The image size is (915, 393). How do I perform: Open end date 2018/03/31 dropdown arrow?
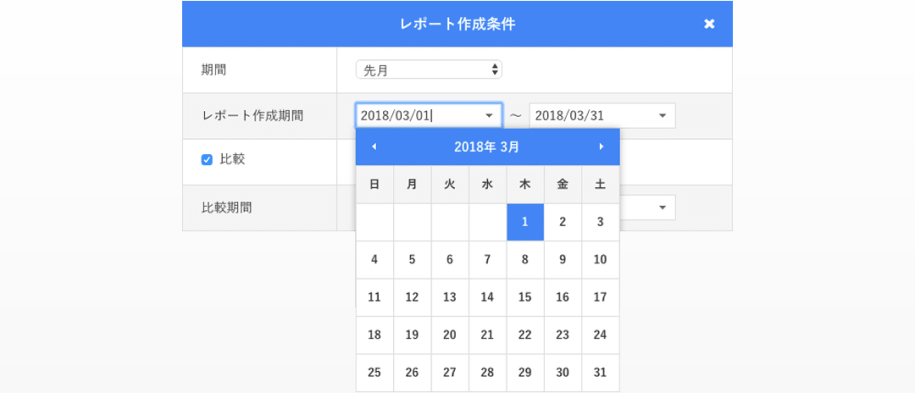pyautogui.click(x=662, y=116)
